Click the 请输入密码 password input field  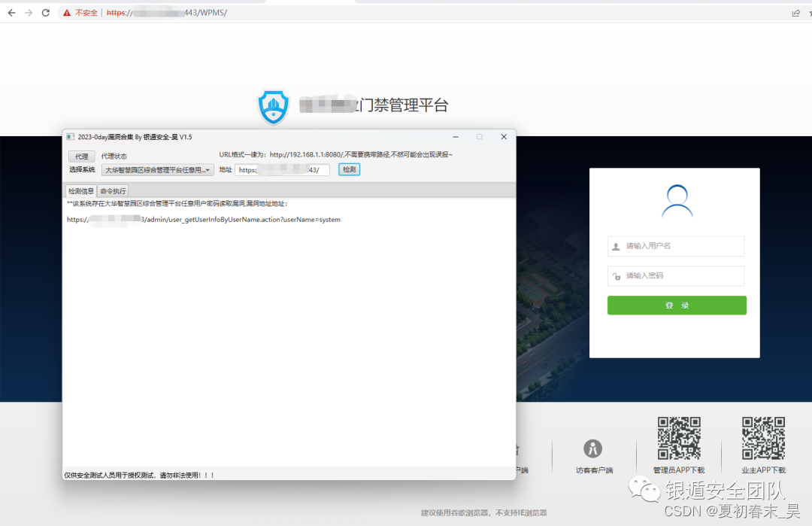(x=676, y=275)
